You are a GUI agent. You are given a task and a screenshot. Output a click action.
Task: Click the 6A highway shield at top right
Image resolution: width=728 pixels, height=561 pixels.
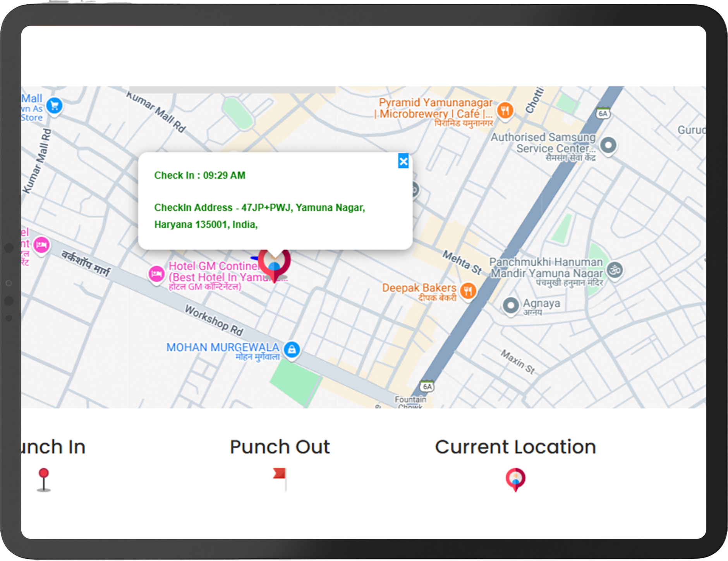(x=603, y=113)
